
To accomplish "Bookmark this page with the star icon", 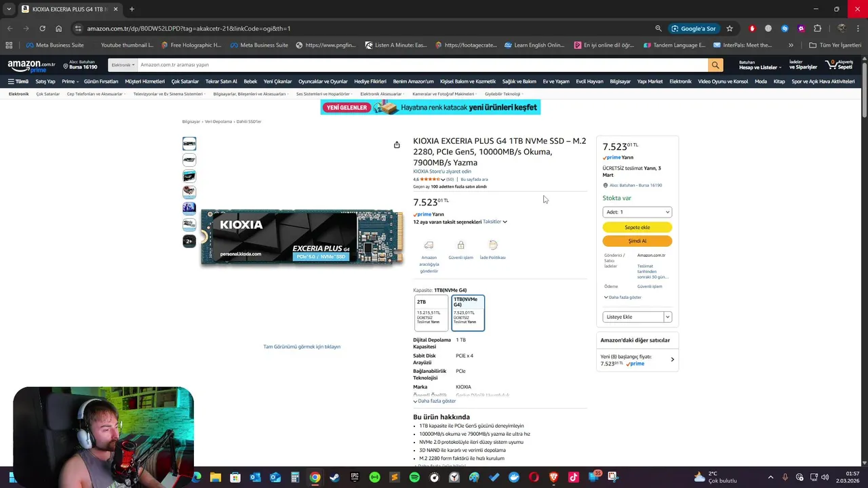I will 730,28.
